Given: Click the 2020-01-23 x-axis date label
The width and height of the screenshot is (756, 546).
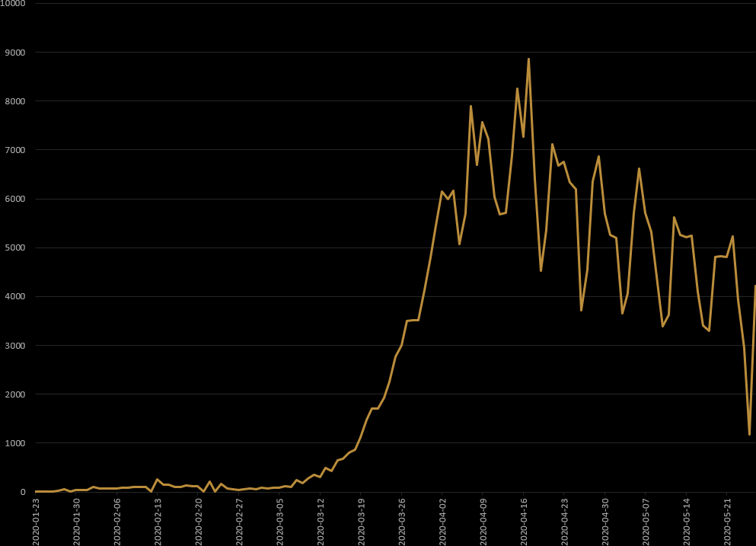Looking at the screenshot, I should [x=36, y=521].
